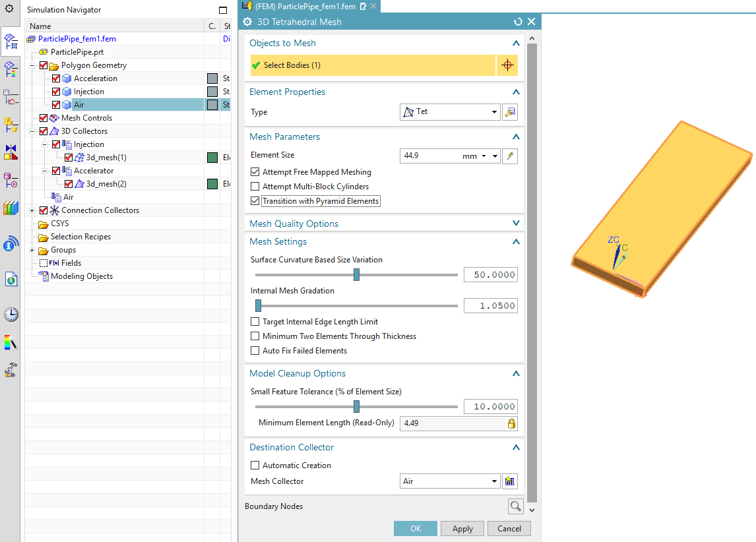Switch to the ParticlePipe_fem1.fem tab
This screenshot has width=756, height=542.
point(304,6)
